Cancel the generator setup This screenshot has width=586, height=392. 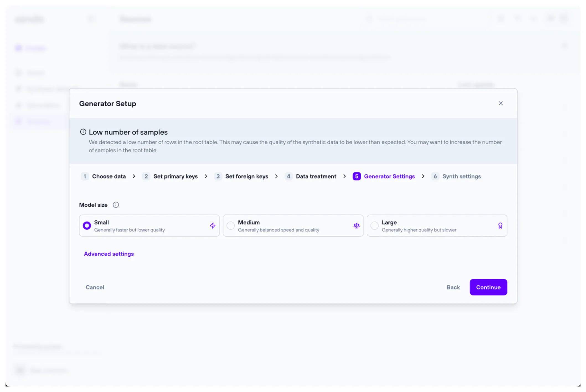pyautogui.click(x=95, y=287)
